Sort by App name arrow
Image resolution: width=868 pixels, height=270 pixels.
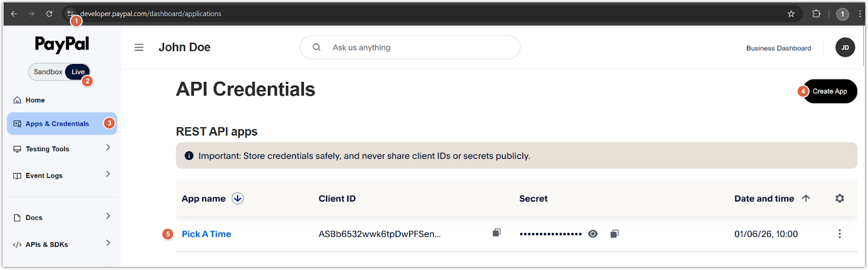pos(238,198)
